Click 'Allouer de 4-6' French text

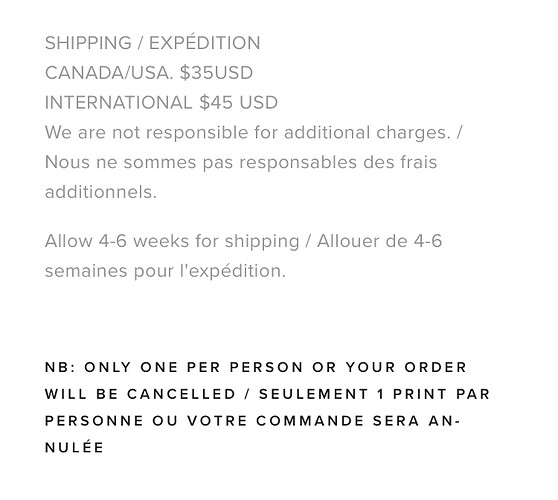379,241
